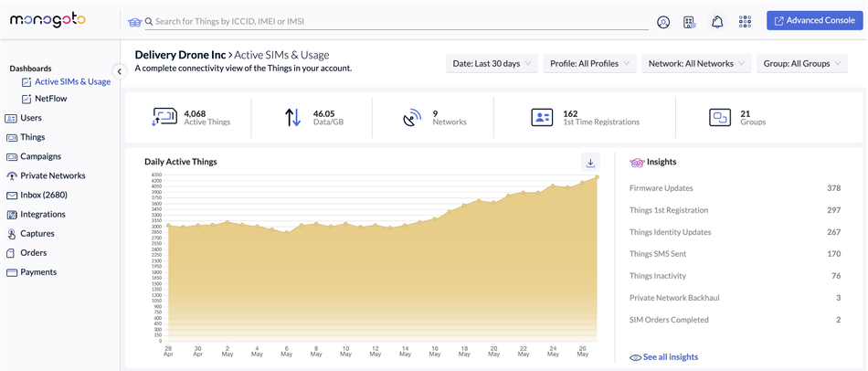Click See all insights link
Image resolution: width=868 pixels, height=371 pixels.
point(670,356)
